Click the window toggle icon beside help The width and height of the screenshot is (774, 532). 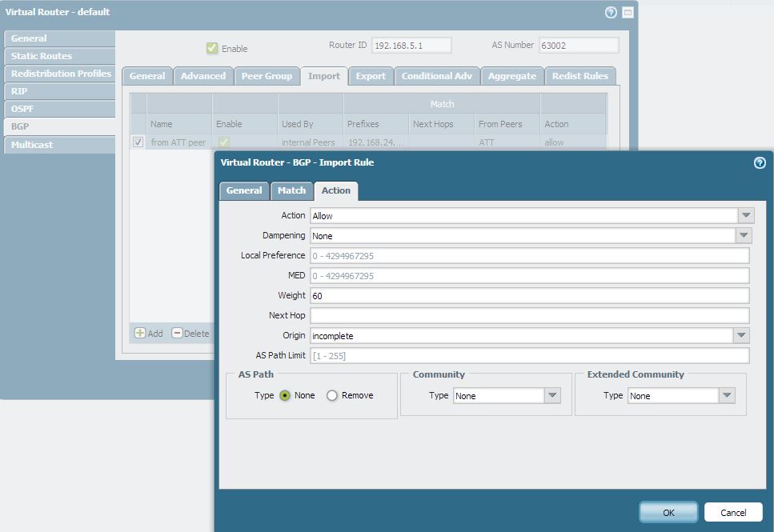click(x=628, y=13)
